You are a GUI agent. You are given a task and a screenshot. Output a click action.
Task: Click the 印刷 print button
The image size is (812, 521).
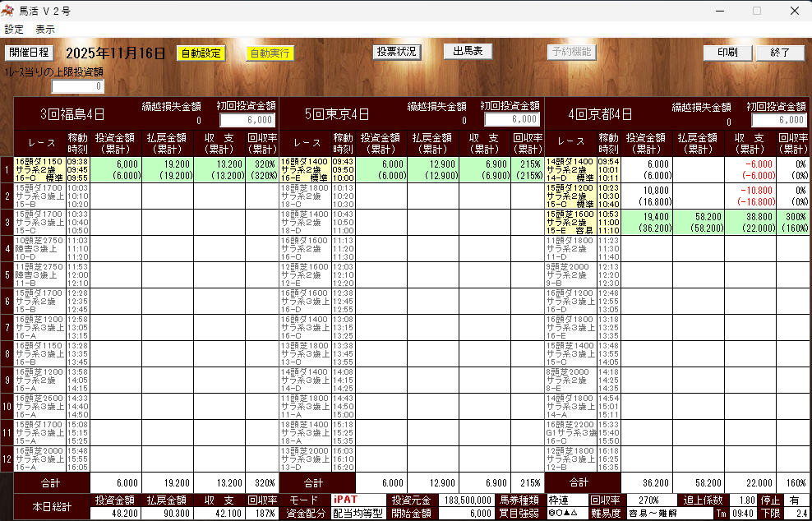(x=727, y=53)
